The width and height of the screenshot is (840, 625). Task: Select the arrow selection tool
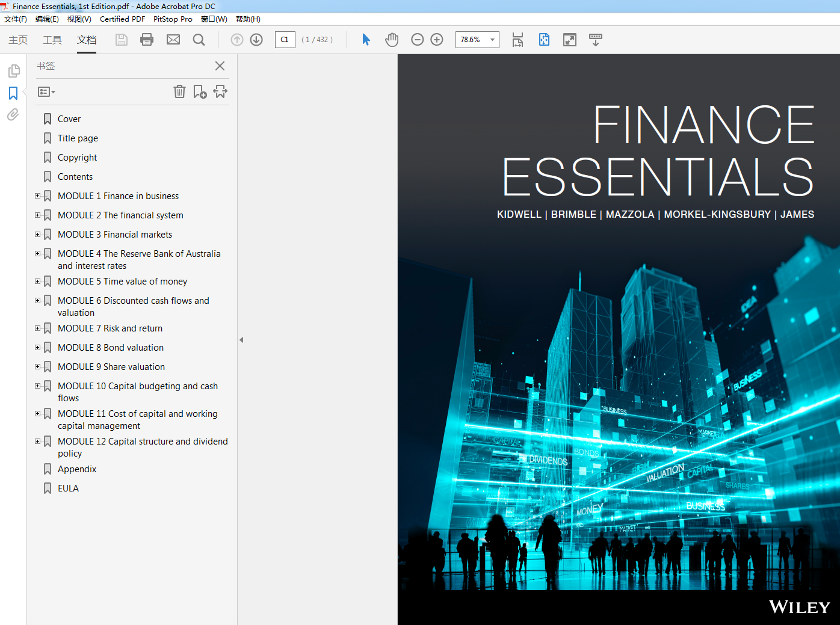point(366,40)
